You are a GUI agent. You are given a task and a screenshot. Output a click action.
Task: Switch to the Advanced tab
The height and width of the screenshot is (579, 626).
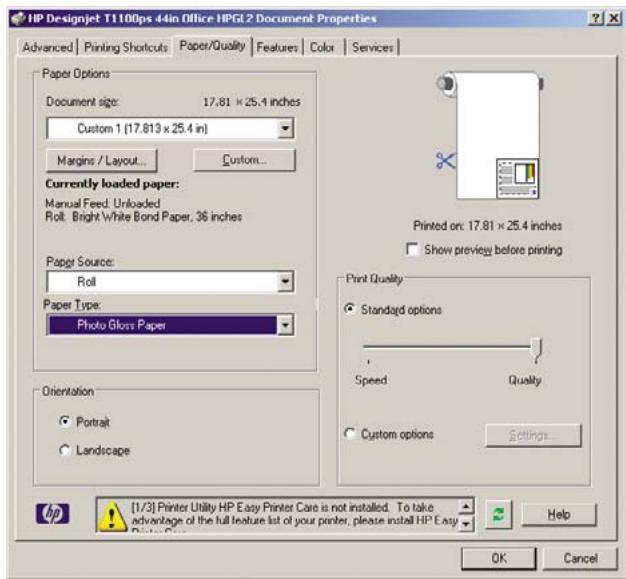click(x=48, y=47)
